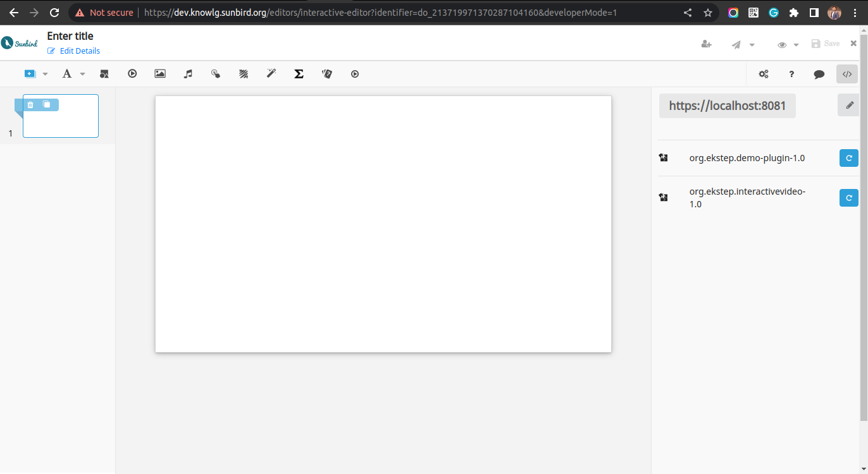
Task: Duplicate slide 1 with the copy icon
Action: coord(47,105)
